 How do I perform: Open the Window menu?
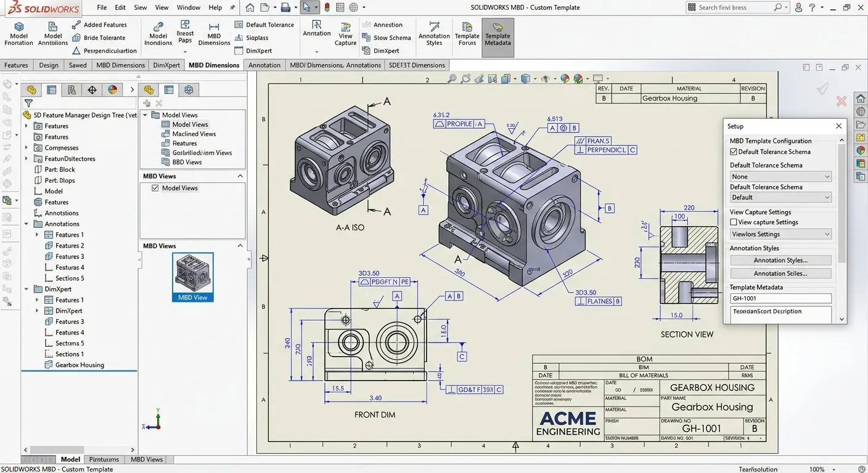[188, 7]
